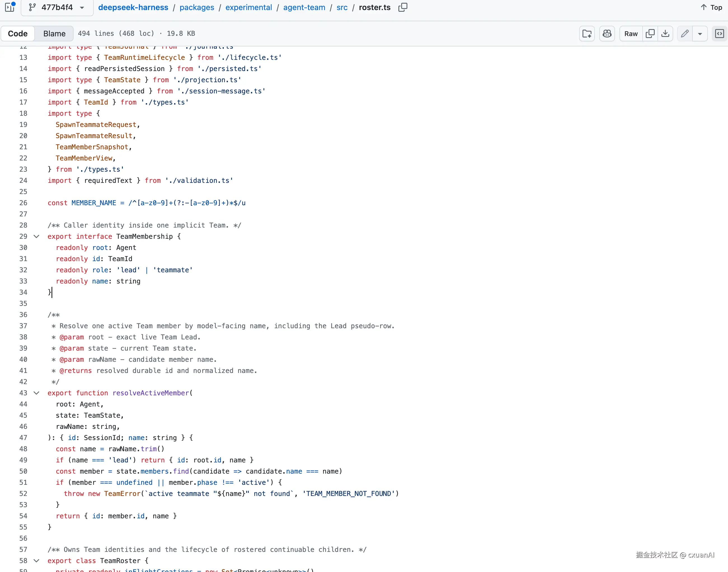Click the SpawnTeammateRequest type name
The height and width of the screenshot is (572, 728).
96,125
